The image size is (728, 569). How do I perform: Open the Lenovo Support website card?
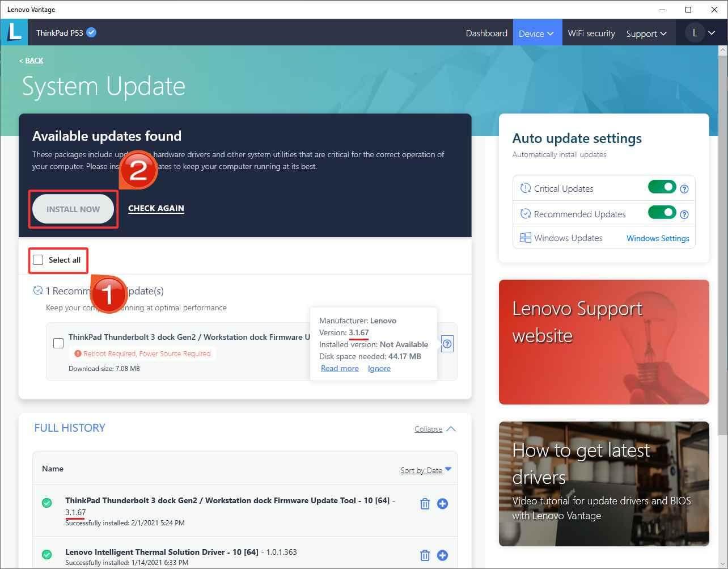pyautogui.click(x=604, y=342)
